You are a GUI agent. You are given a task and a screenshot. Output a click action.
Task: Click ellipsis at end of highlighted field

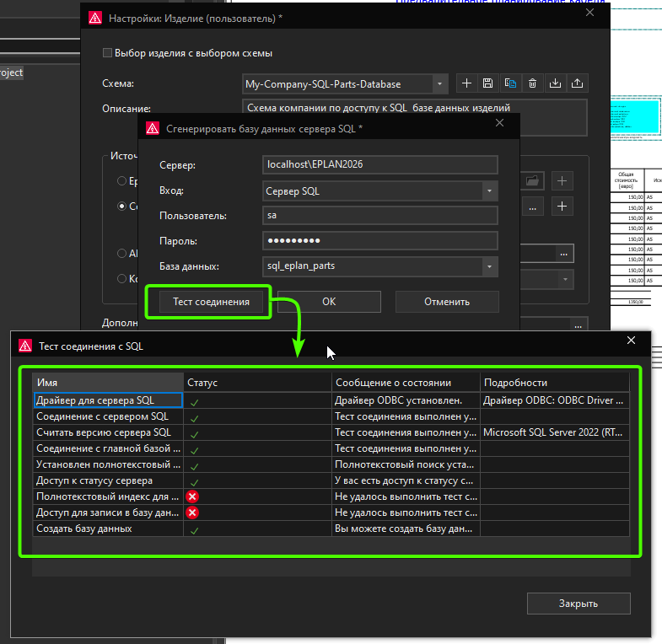click(563, 254)
